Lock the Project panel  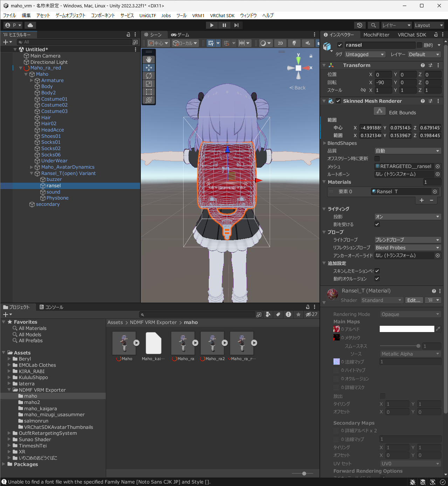point(308,307)
